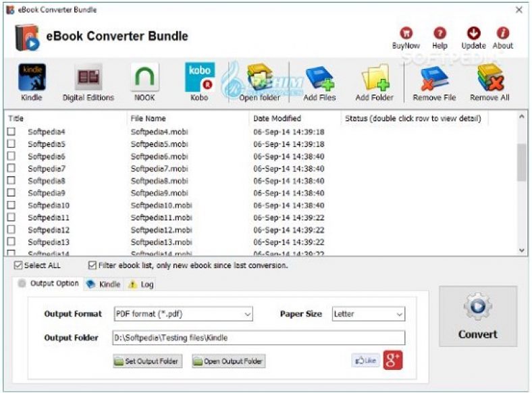Check the Softpedia5 row checkbox
Viewport: 532px width, 393px height.
tap(11, 144)
